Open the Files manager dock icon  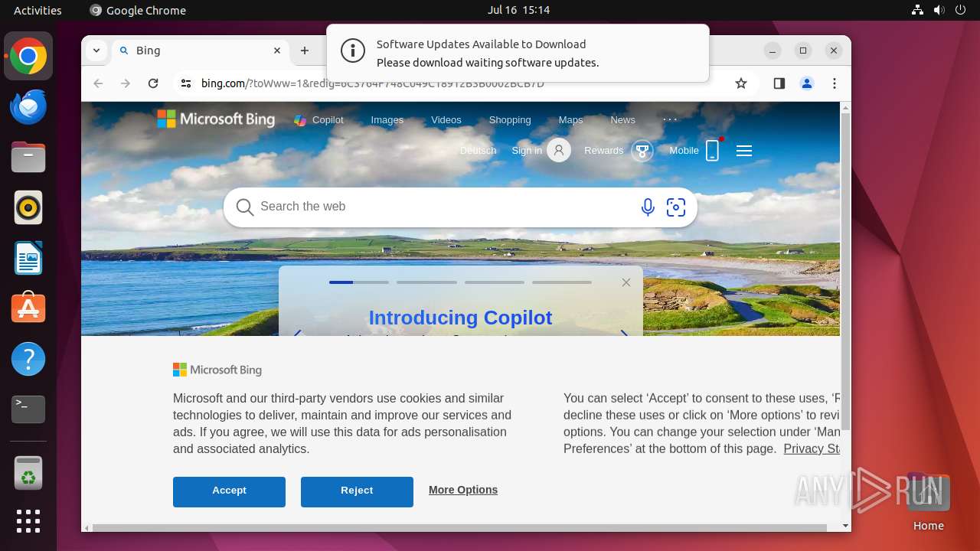(x=28, y=158)
